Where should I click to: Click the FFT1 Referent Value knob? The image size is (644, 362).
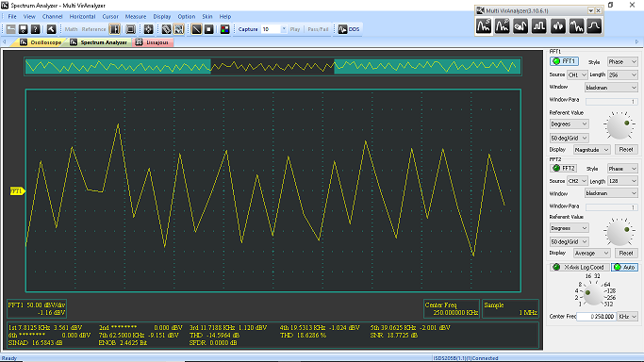[x=619, y=126]
